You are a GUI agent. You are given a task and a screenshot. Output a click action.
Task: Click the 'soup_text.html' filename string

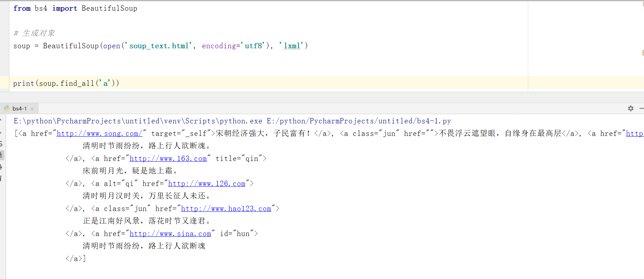[159, 46]
